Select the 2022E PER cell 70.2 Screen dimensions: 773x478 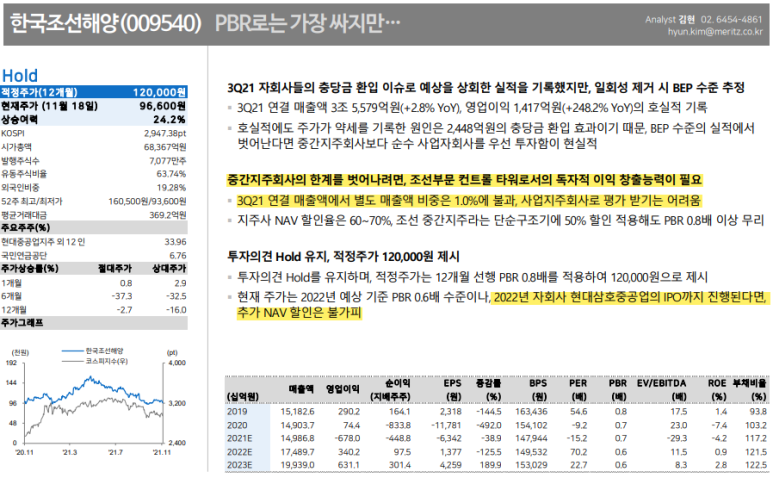(x=578, y=452)
